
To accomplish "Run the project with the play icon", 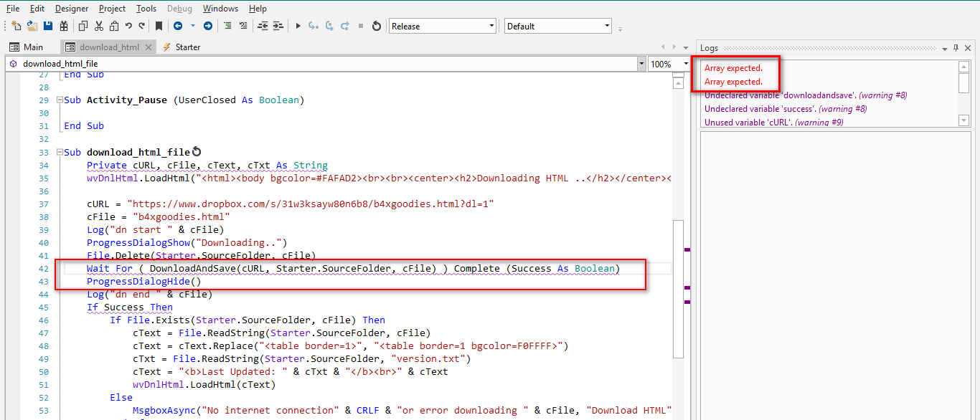I will [x=298, y=26].
